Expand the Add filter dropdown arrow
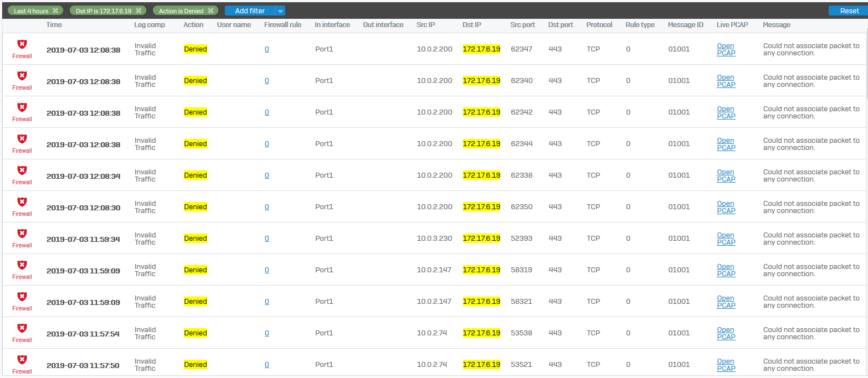 coord(280,11)
